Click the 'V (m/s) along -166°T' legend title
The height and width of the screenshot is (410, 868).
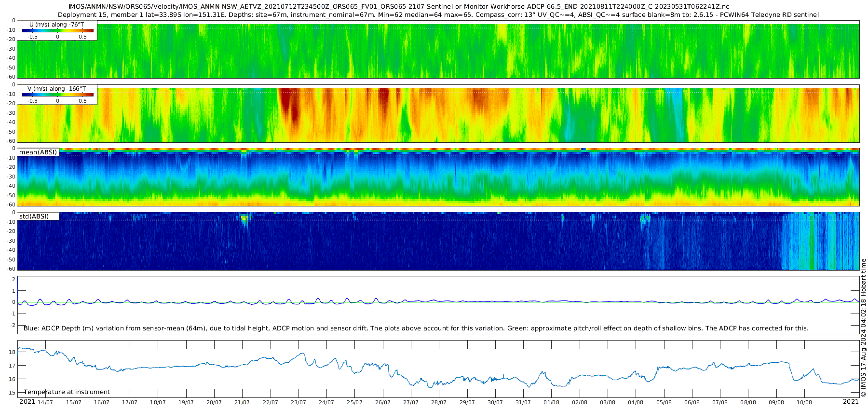(x=56, y=89)
